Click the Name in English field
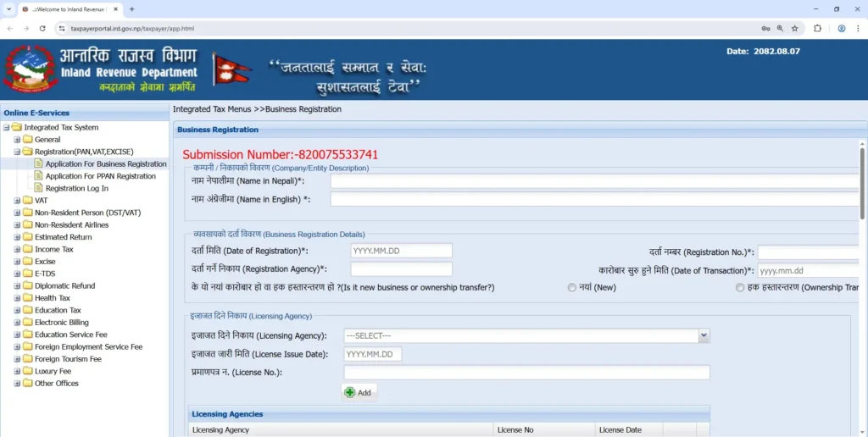 point(595,199)
